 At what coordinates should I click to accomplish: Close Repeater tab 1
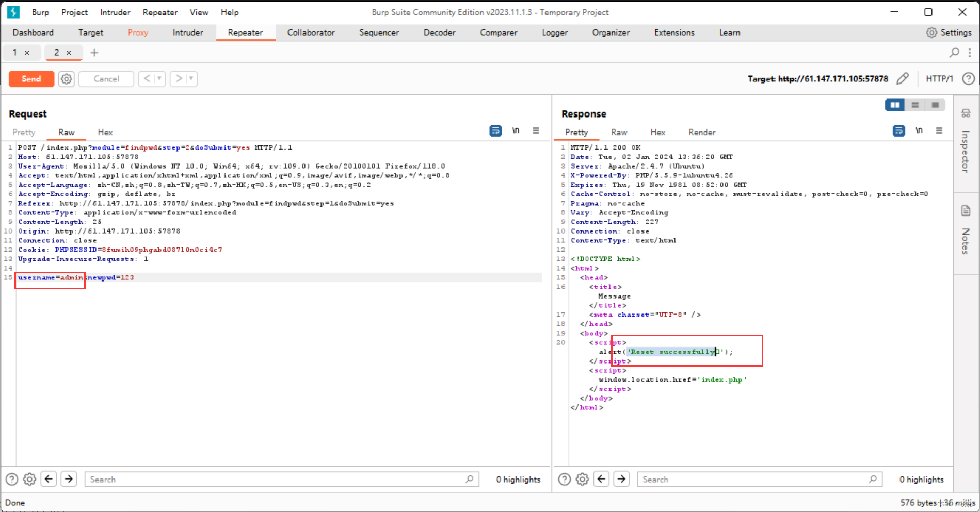[27, 53]
